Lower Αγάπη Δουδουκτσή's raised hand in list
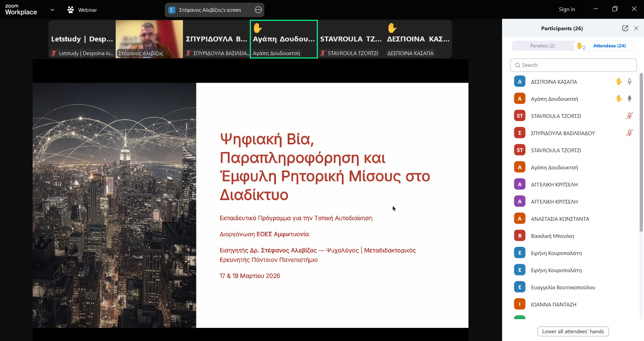Image resolution: width=644 pixels, height=341 pixels. pos(619,99)
